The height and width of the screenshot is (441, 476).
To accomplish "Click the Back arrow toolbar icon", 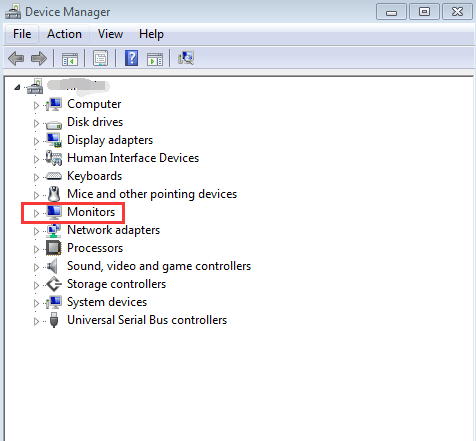I will tap(16, 59).
